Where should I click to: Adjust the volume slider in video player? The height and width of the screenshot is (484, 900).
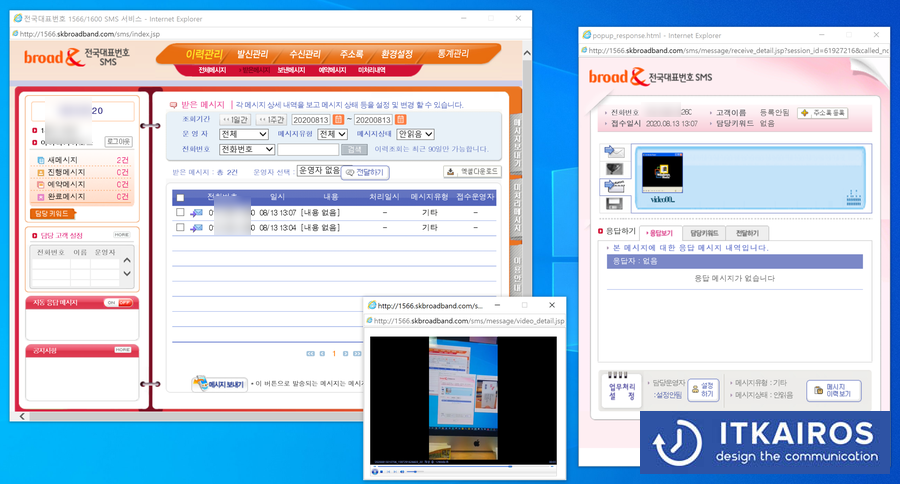[416, 471]
